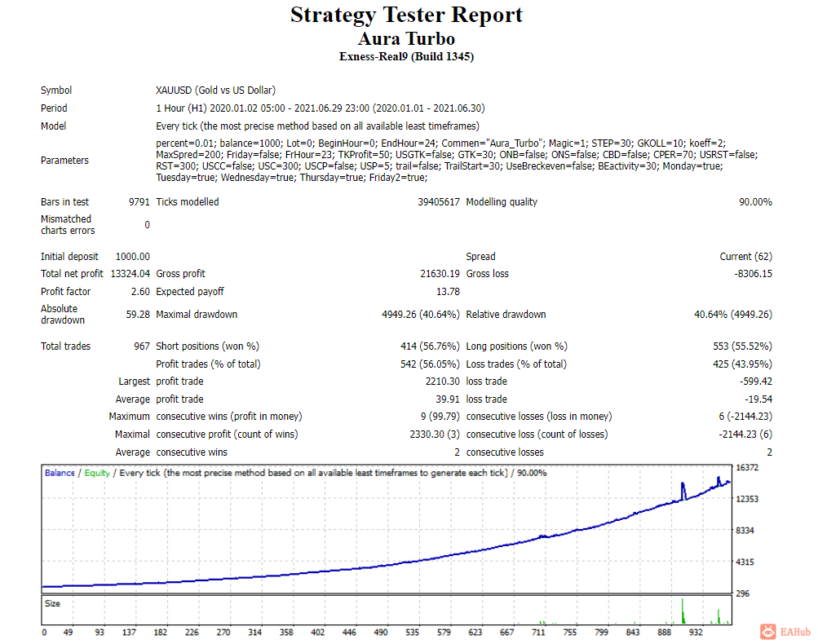This screenshot has height=644, width=818.
Task: Select consecutive losses value 6 (-2144.23)
Action: (745, 416)
